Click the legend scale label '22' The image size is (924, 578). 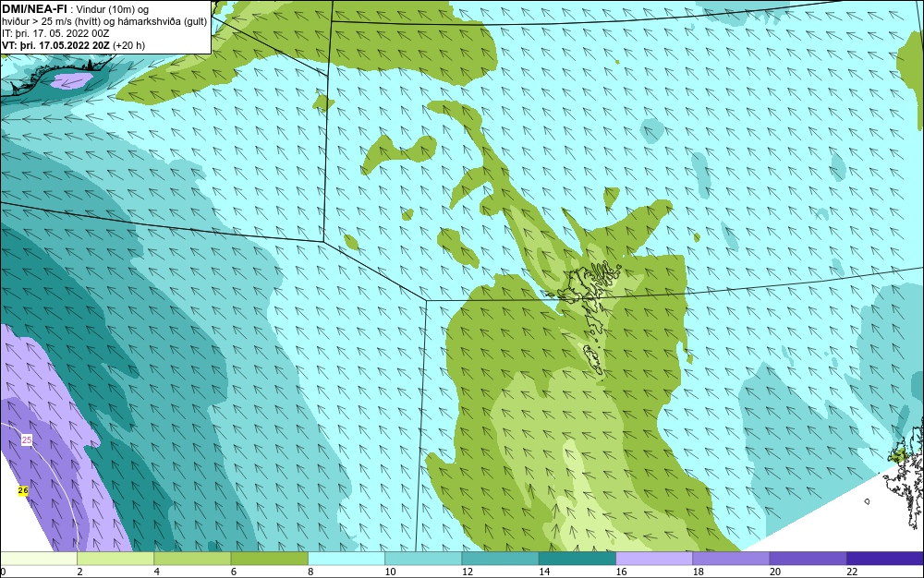point(852,572)
